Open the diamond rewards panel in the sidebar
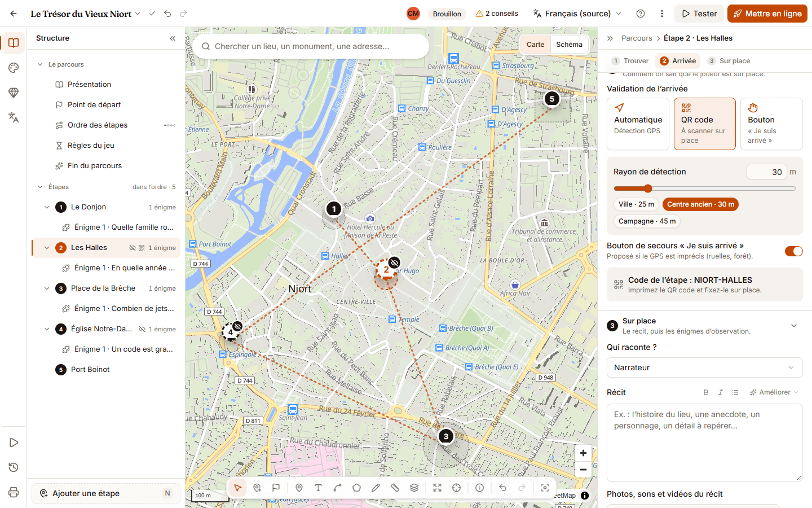This screenshot has width=812, height=508. tap(14, 93)
